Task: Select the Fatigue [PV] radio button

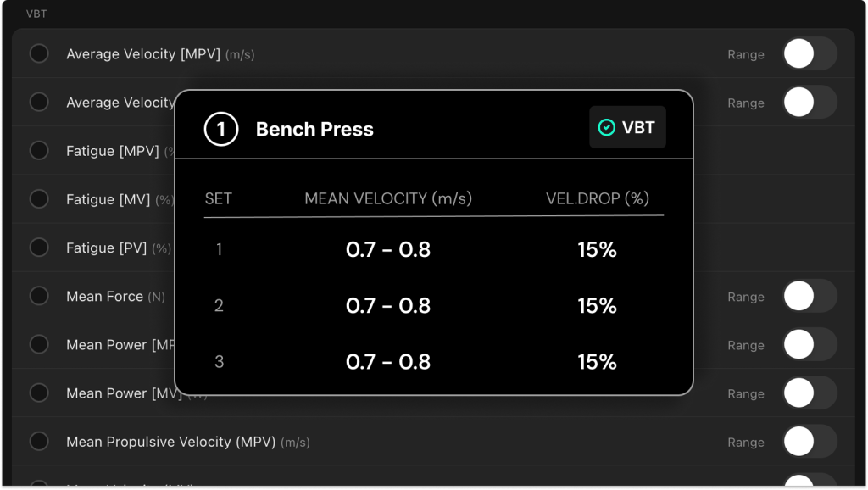Action: pos(39,247)
